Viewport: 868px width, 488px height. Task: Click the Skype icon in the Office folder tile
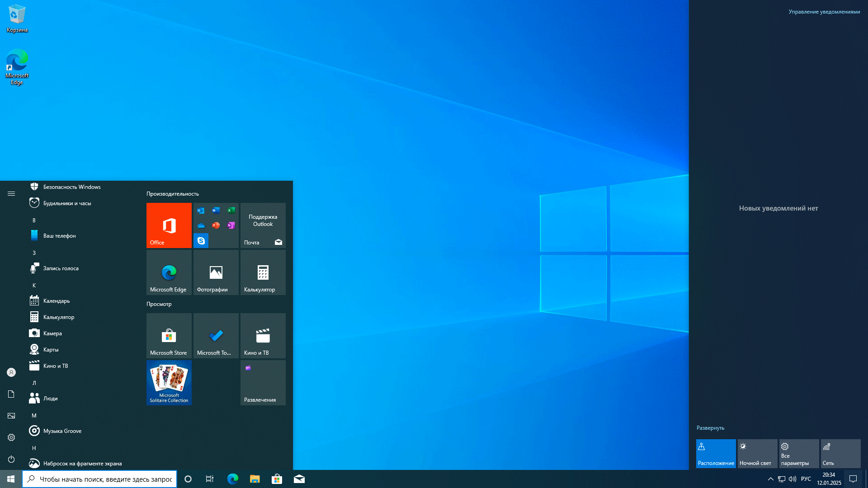(201, 241)
